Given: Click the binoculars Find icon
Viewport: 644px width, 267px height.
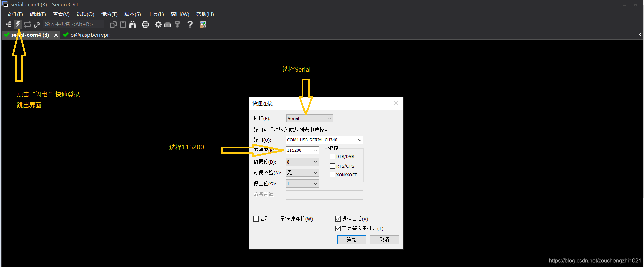Looking at the screenshot, I should (133, 24).
